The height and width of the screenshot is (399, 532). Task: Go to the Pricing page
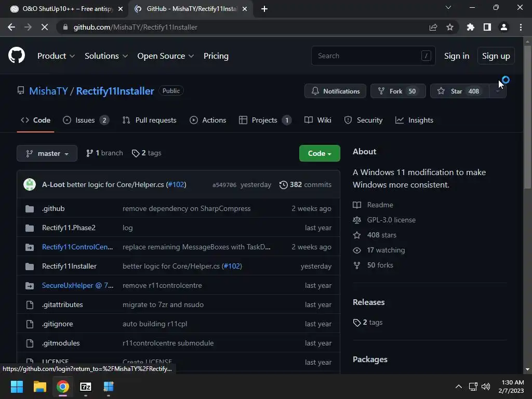click(216, 56)
